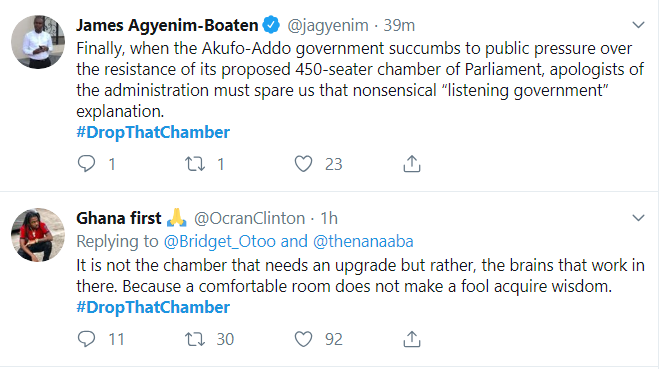Share Ghana first's tweet
The image size is (659, 369).
click(x=412, y=339)
